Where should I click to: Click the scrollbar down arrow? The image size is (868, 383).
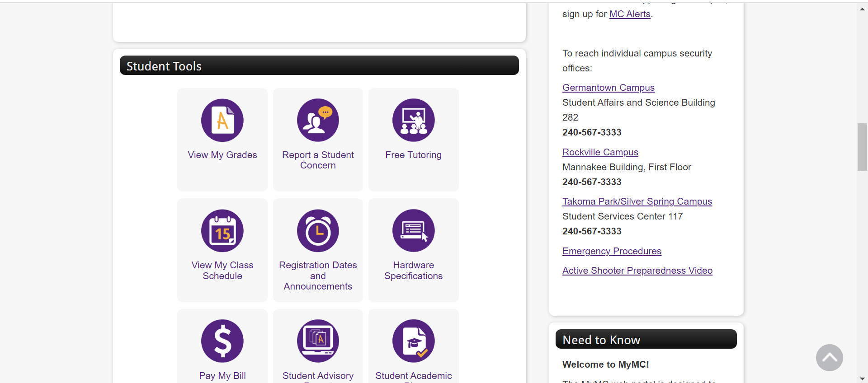pos(862,378)
